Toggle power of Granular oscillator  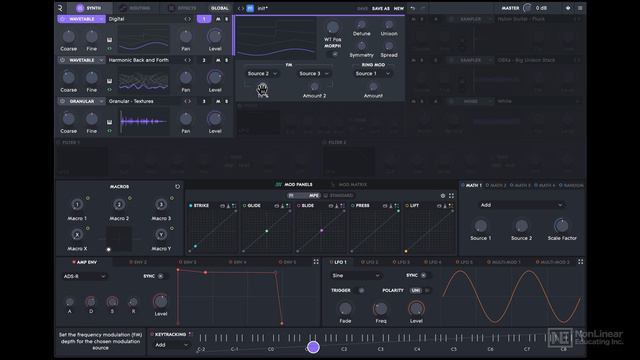(62, 101)
